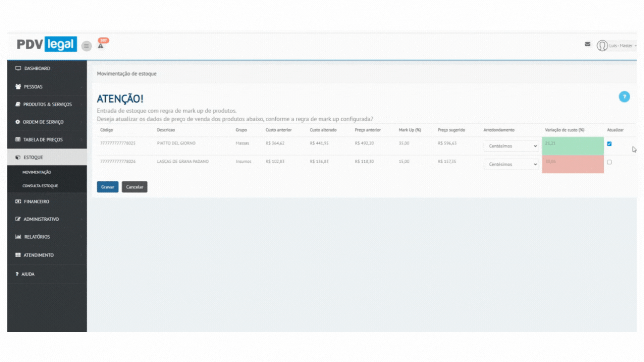The image size is (644, 362).
Task: Click the user avatar icon
Action: [602, 46]
